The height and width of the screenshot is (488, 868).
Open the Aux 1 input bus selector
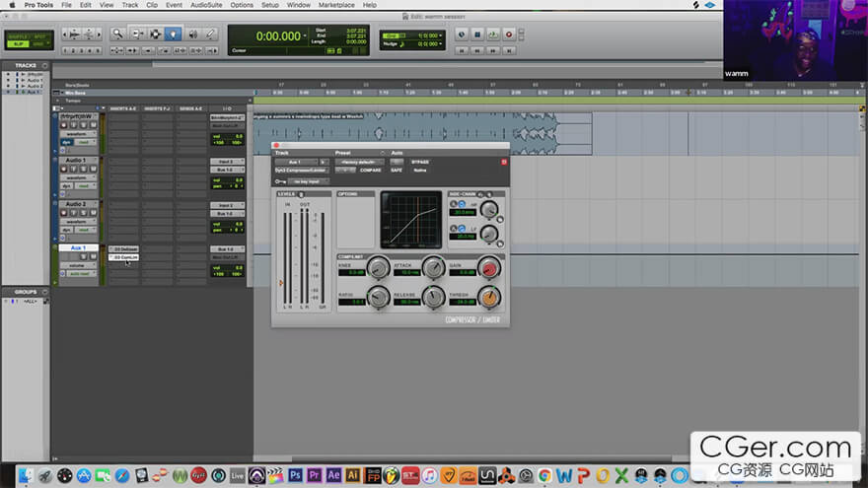[x=227, y=249]
